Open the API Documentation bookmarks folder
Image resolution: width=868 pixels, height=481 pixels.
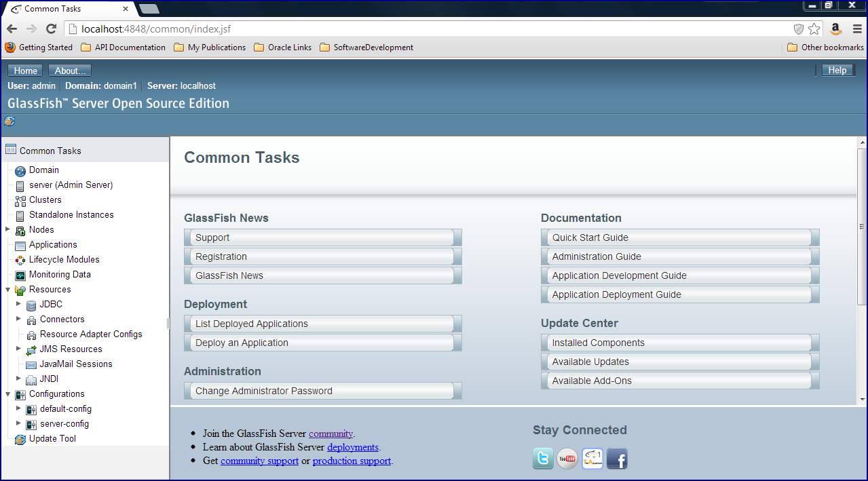[x=123, y=47]
